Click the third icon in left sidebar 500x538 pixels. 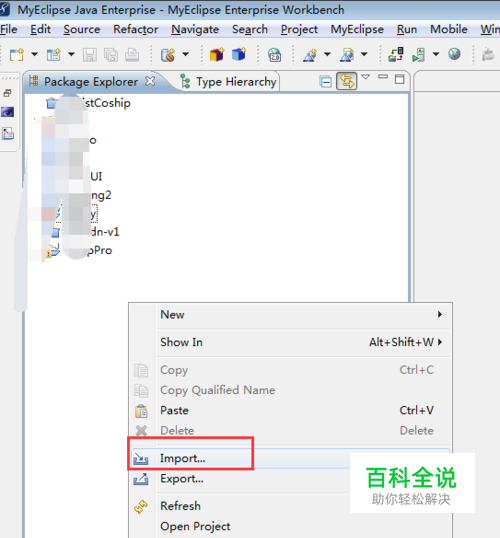8,133
